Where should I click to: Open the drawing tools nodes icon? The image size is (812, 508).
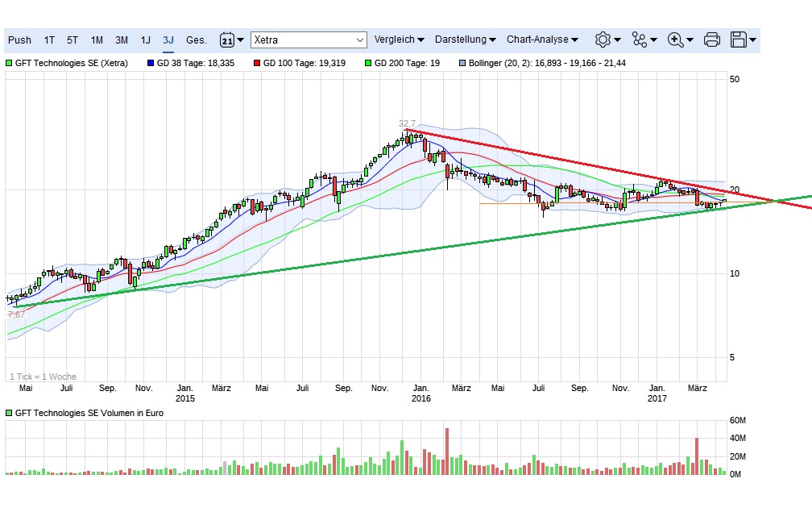point(639,40)
